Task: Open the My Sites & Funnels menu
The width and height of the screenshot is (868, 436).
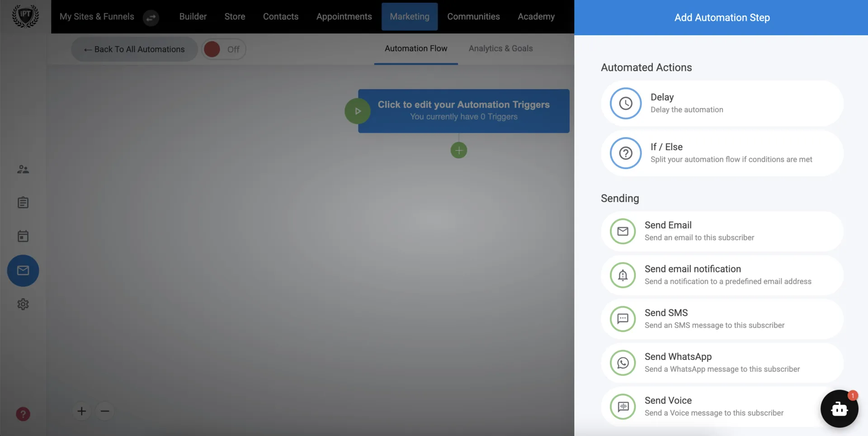Action: [97, 17]
